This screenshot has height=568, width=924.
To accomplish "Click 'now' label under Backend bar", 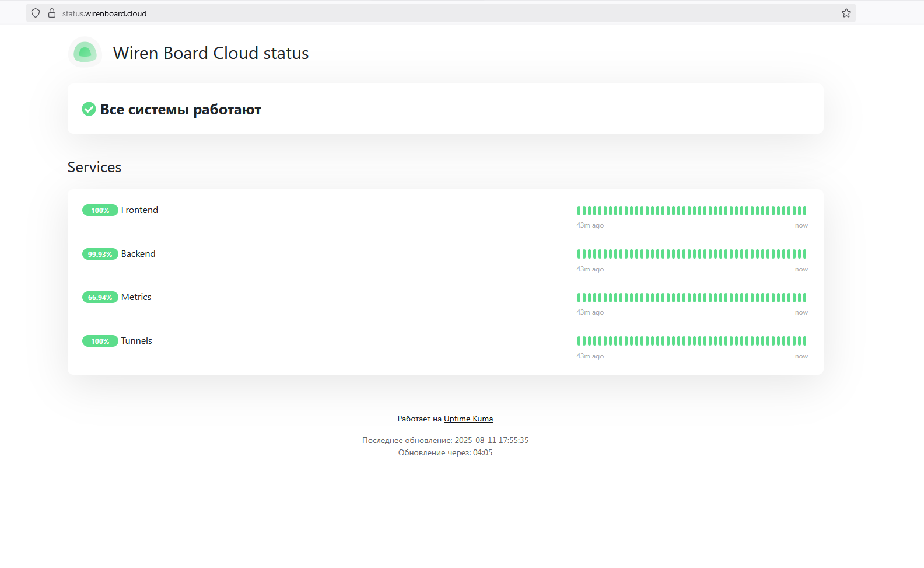I will 801,269.
